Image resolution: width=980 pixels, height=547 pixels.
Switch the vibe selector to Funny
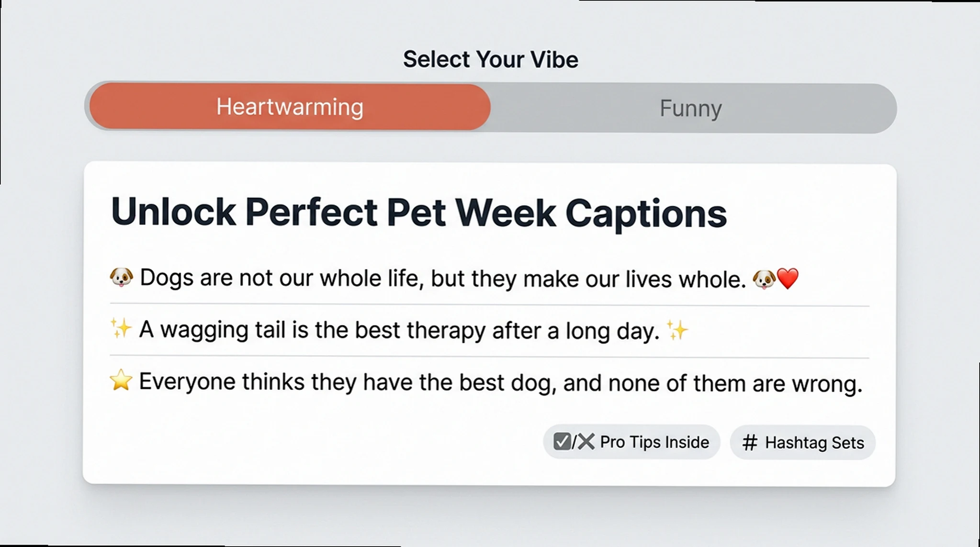[x=690, y=108]
